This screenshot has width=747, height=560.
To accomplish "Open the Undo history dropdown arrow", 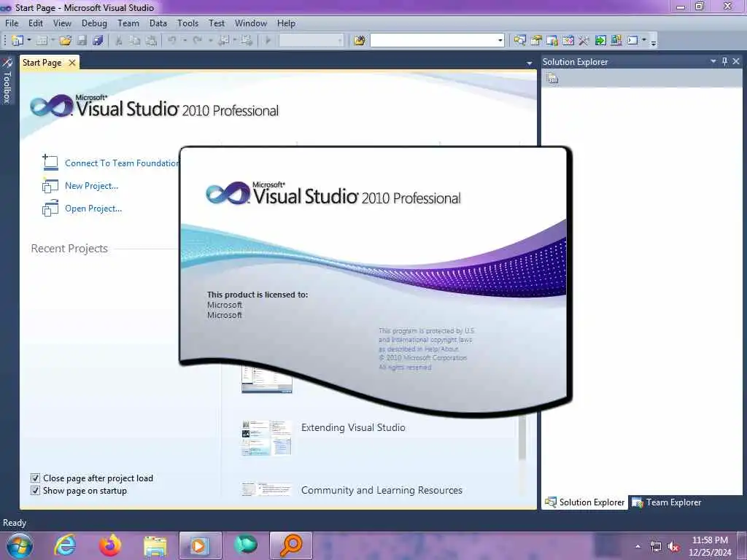I will pyautogui.click(x=185, y=41).
